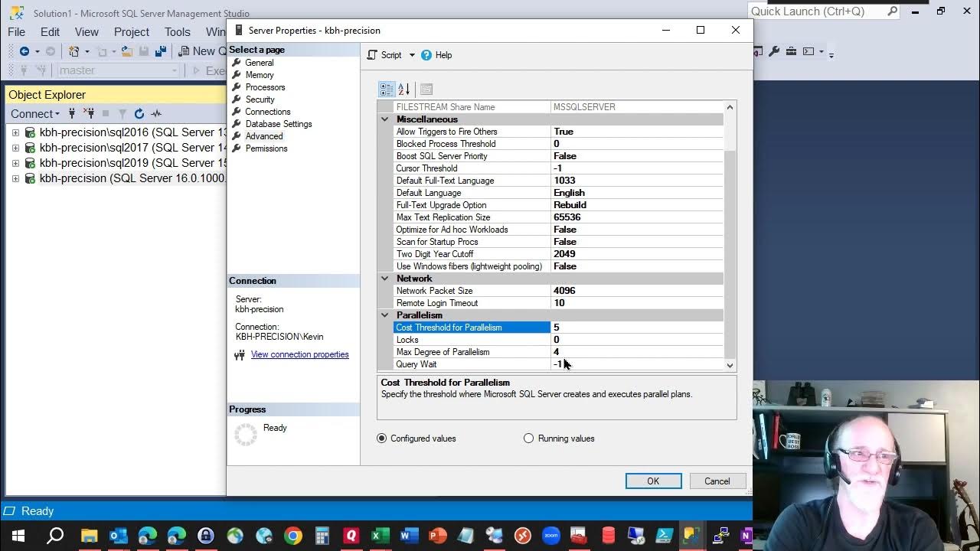Collapse the Parallelism category
This screenshot has height=551, width=980.
(385, 315)
